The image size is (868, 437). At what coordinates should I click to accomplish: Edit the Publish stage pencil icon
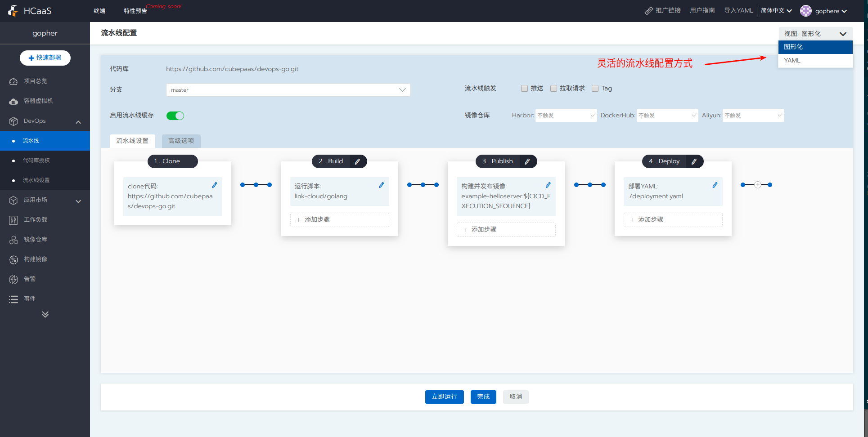tap(527, 161)
